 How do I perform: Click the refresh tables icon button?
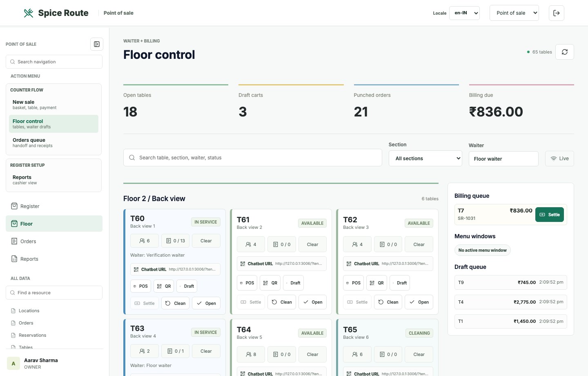(x=565, y=52)
